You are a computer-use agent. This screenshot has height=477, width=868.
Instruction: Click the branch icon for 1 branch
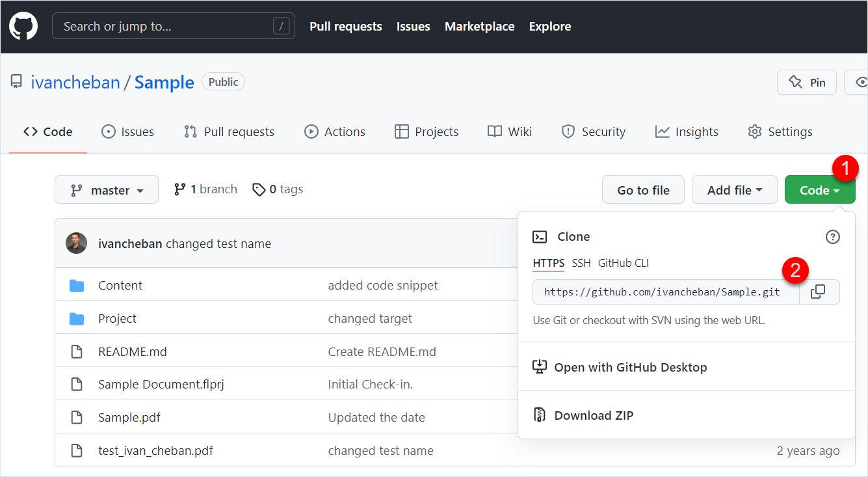pyautogui.click(x=180, y=189)
